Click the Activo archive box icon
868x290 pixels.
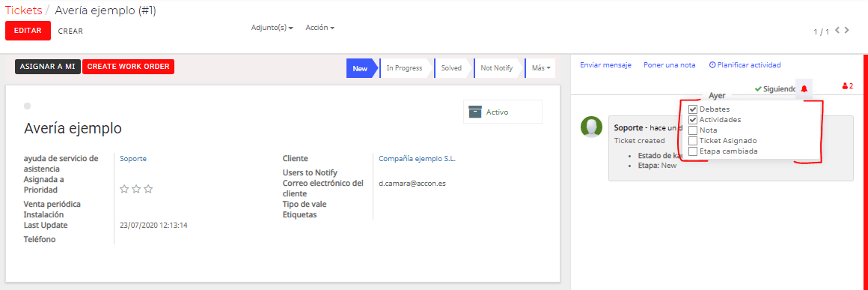coord(475,112)
